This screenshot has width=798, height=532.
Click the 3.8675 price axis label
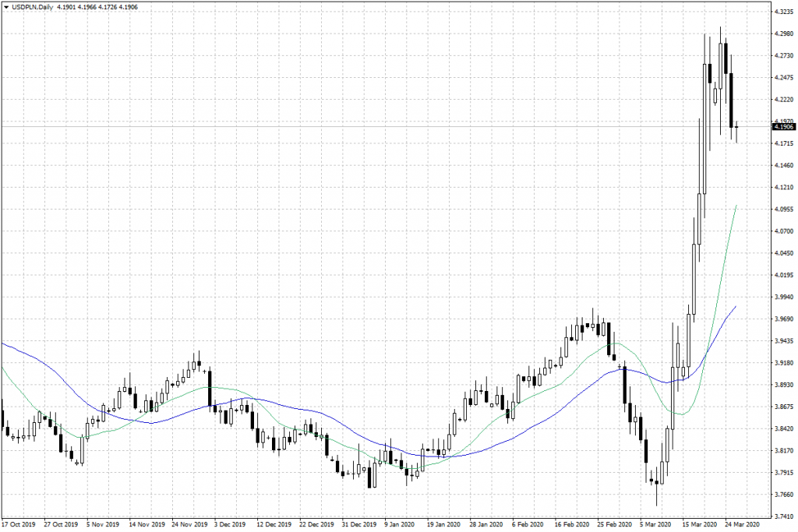pos(784,407)
